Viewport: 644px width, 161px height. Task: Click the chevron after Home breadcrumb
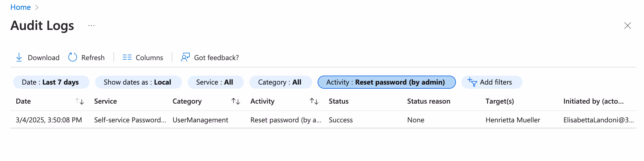coord(37,7)
